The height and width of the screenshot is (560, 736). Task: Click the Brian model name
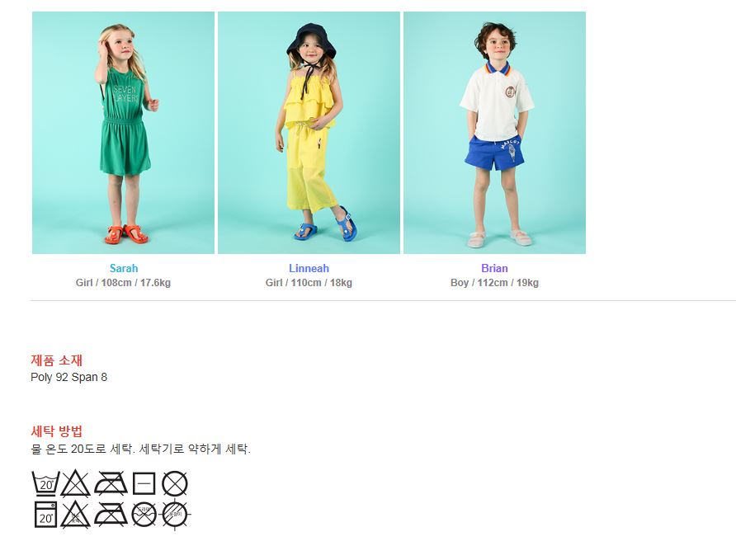point(494,268)
